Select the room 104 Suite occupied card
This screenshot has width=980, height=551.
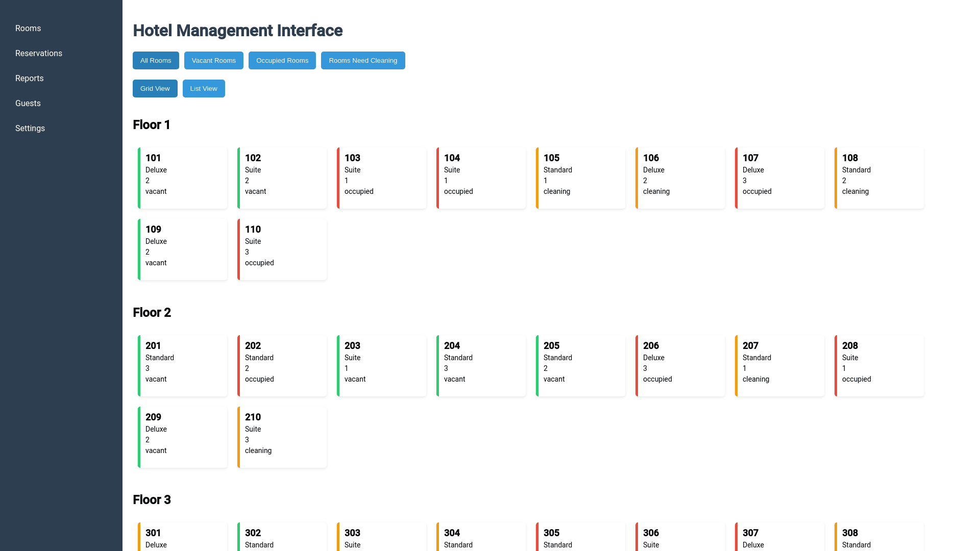(x=481, y=178)
